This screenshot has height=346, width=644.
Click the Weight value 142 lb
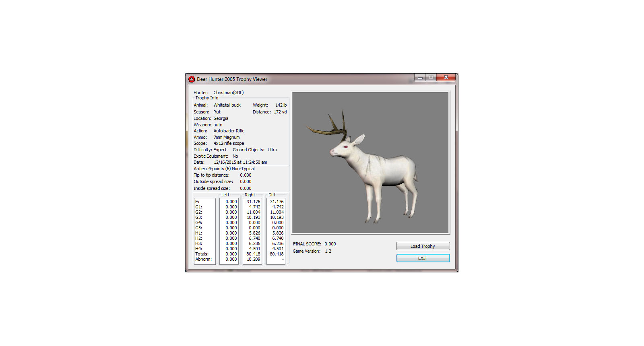click(281, 105)
